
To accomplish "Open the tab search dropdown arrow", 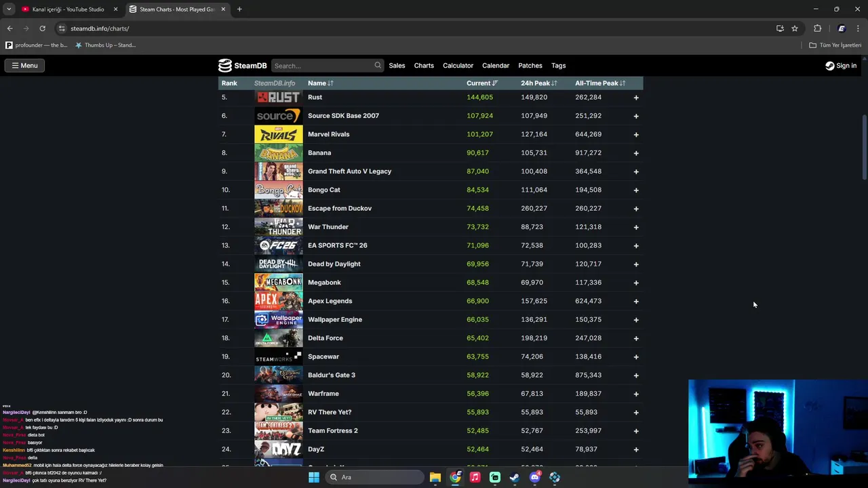I will 9,9.
